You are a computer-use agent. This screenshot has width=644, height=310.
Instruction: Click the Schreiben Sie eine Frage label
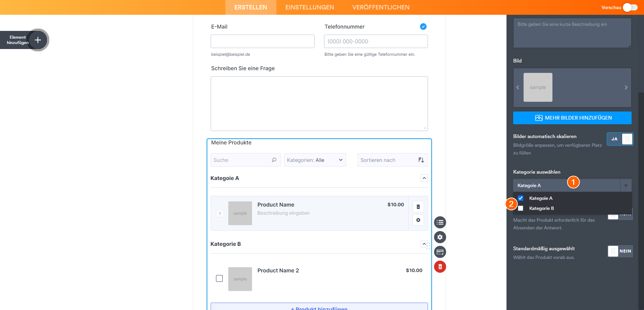coord(243,68)
